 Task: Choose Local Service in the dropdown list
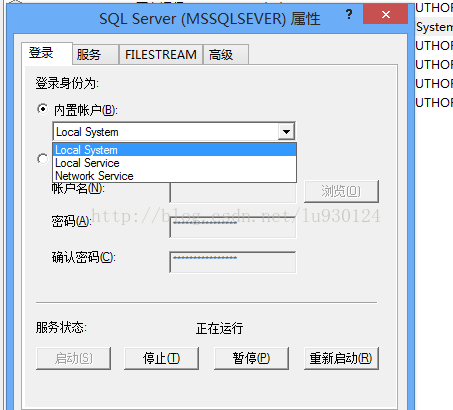coord(174,163)
